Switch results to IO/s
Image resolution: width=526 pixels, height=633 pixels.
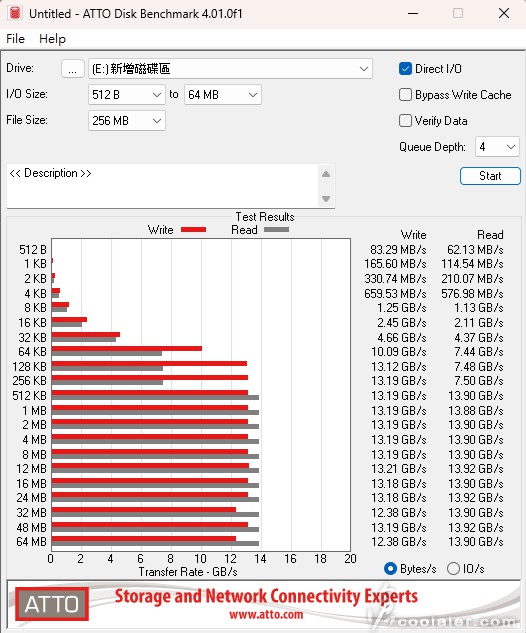click(453, 568)
